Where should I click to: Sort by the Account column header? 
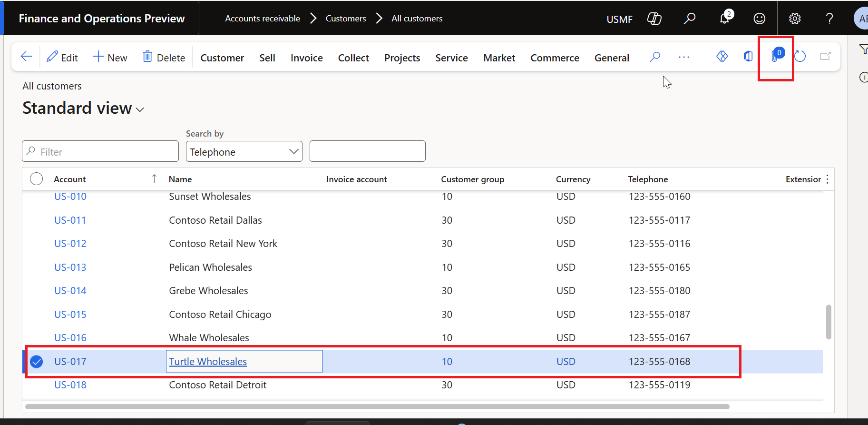[x=70, y=179]
